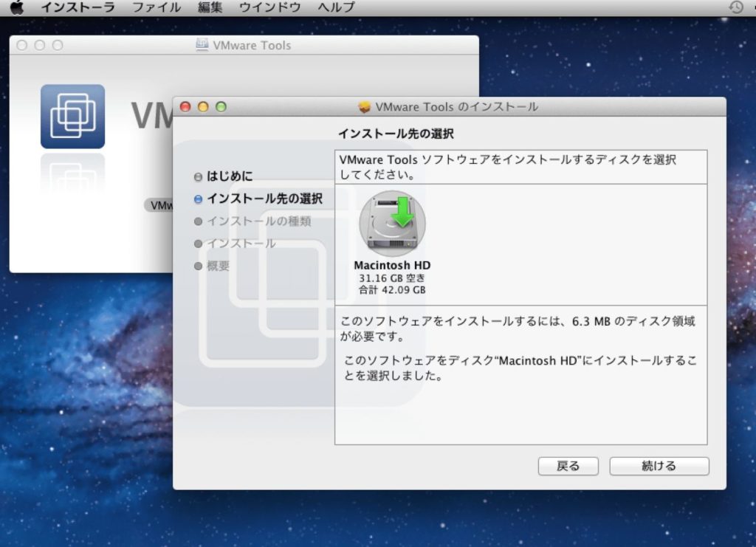This screenshot has height=547, width=756.
Task: Select the Macintosh HD disk icon
Action: [392, 223]
